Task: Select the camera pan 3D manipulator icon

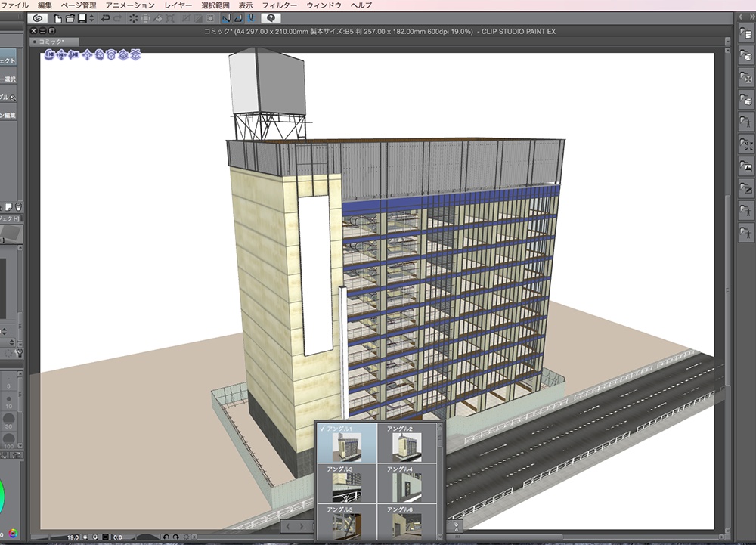Action: (x=61, y=55)
